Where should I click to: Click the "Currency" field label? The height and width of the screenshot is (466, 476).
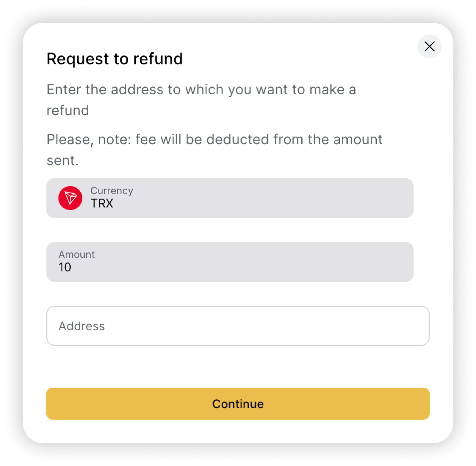coord(112,191)
